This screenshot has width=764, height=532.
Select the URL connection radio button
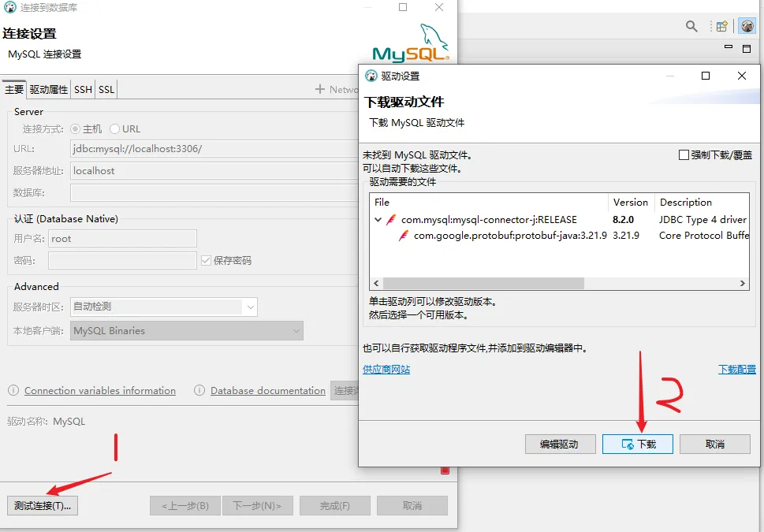pos(114,129)
